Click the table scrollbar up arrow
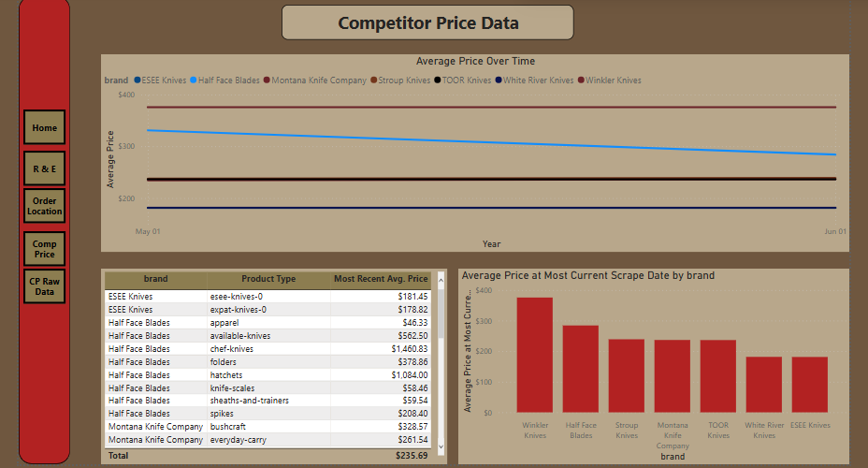The height and width of the screenshot is (468, 868). 441,280
